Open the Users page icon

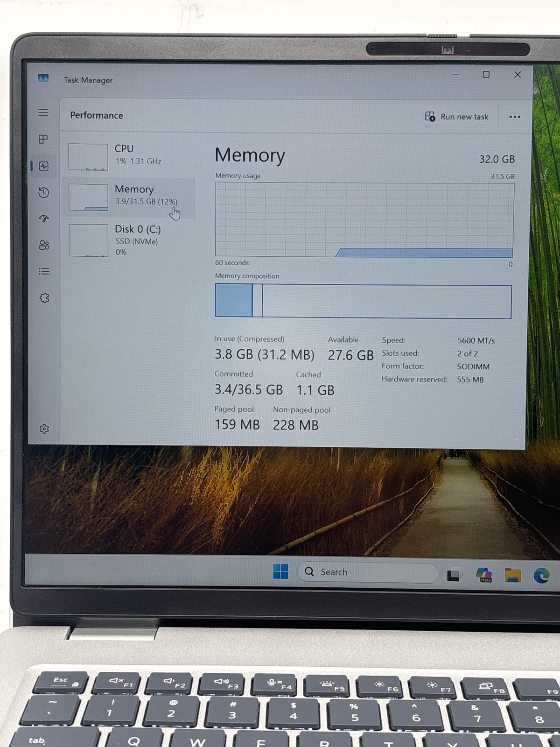44,245
